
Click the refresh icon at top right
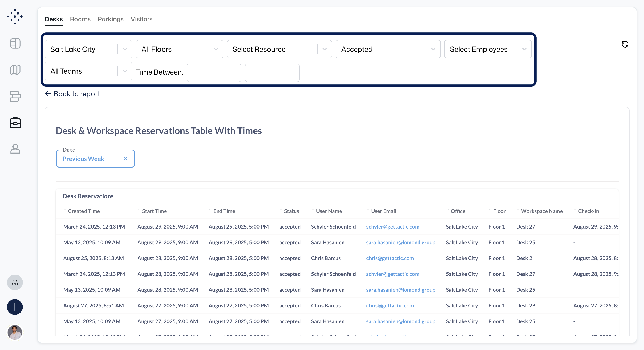pyautogui.click(x=625, y=44)
